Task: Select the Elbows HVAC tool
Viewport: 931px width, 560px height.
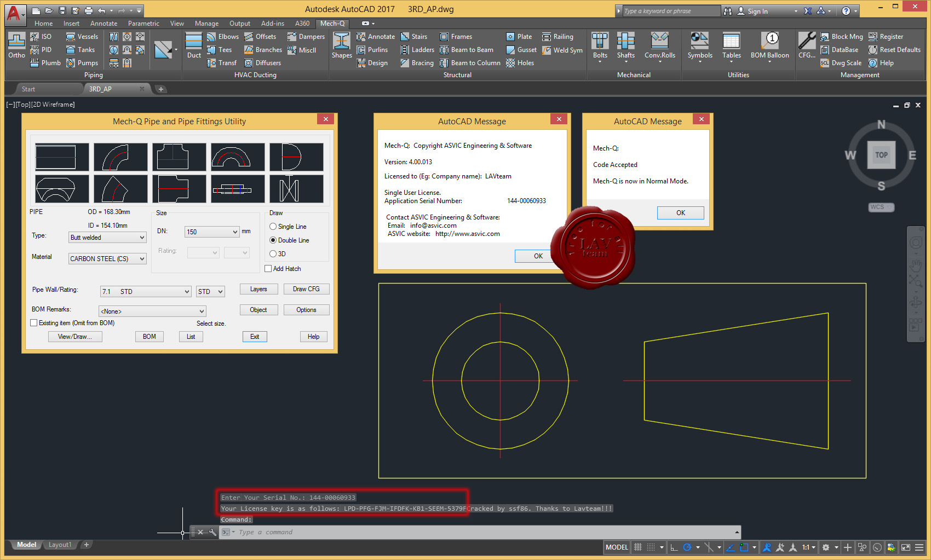Action: 223,37
